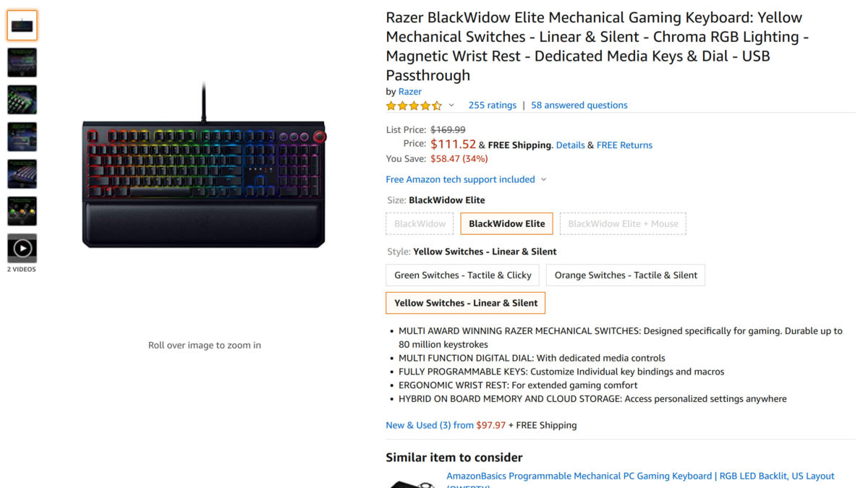Choose Orange Switches - Tactile & Silent
This screenshot has height=488, width=868.
(625, 275)
